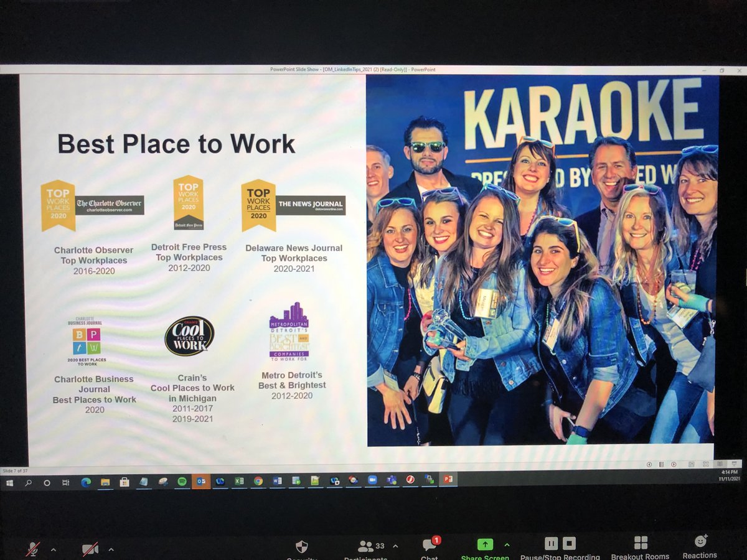
Task: Switch PowerPoint to Normal view
Action: 692,465
